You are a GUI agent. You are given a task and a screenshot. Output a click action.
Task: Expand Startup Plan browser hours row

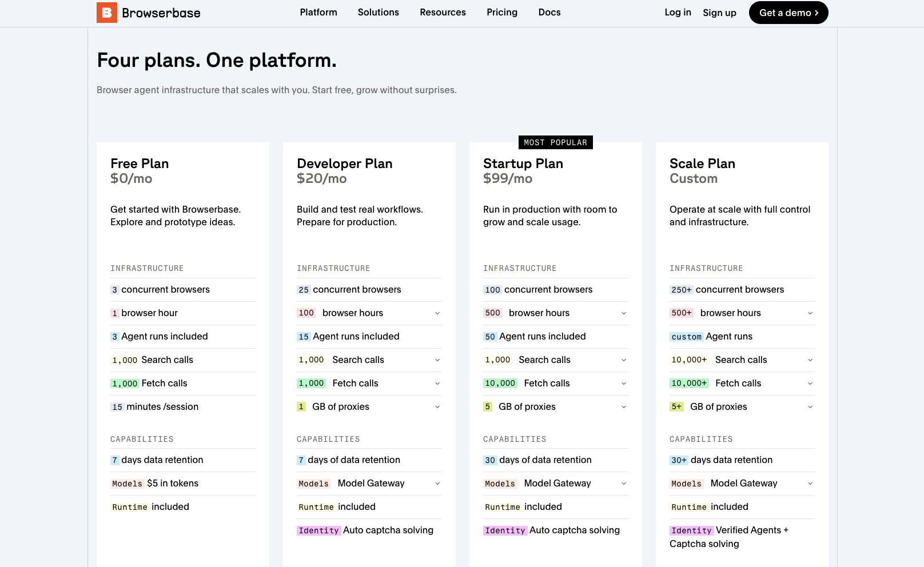pos(556,313)
